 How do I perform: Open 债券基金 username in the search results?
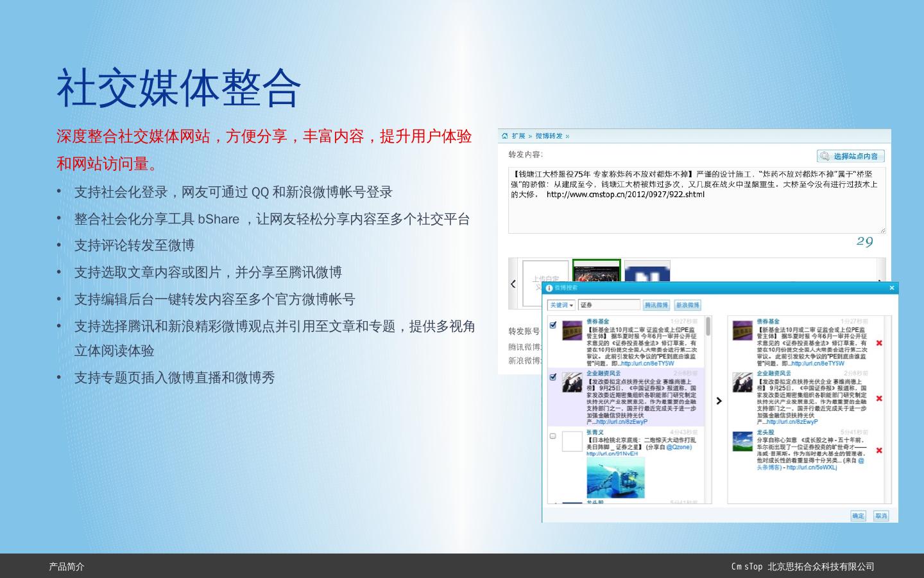598,321
